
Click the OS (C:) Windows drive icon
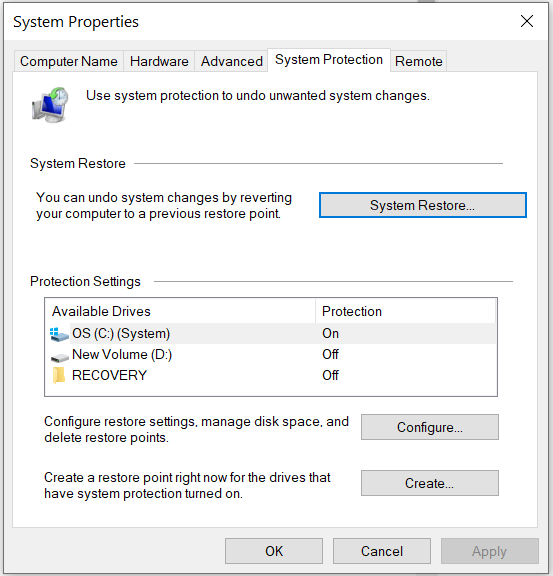pos(59,334)
